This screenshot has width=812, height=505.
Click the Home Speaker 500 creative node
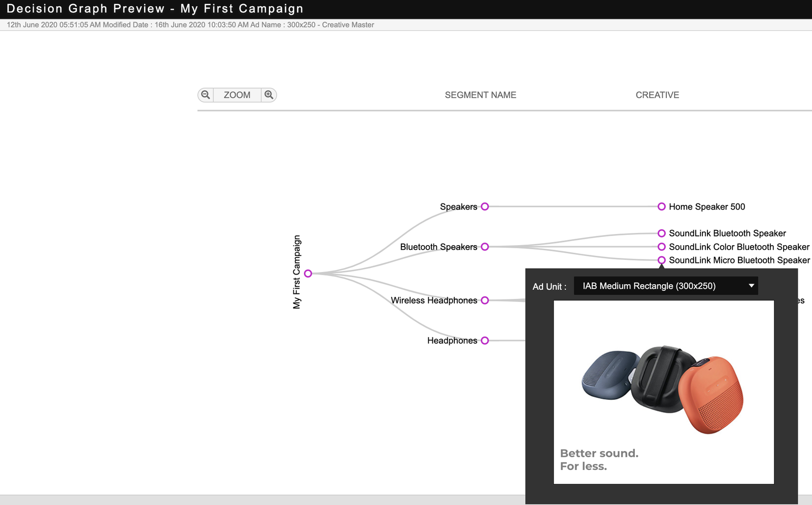click(661, 207)
